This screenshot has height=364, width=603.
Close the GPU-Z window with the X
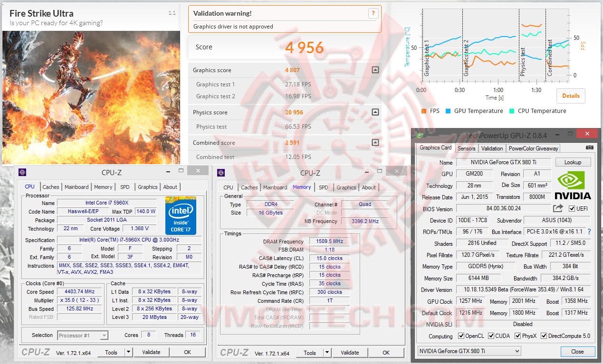pyautogui.click(x=588, y=134)
